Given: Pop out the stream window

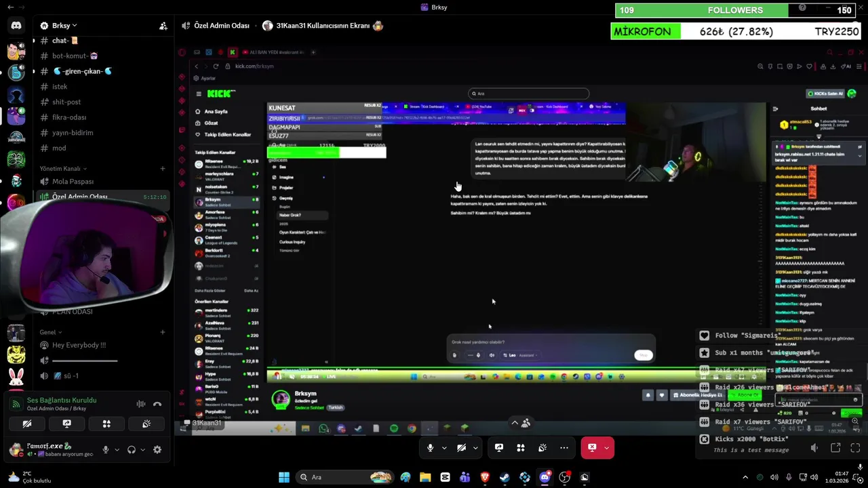Looking at the screenshot, I should pyautogui.click(x=835, y=447).
